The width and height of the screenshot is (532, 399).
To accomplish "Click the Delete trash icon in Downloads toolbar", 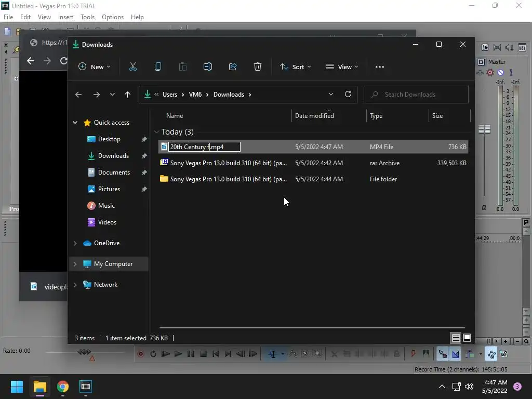I will (258, 67).
